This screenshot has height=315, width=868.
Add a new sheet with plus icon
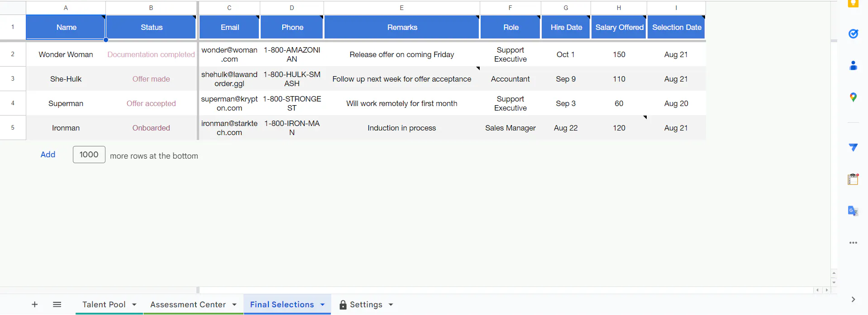point(34,305)
